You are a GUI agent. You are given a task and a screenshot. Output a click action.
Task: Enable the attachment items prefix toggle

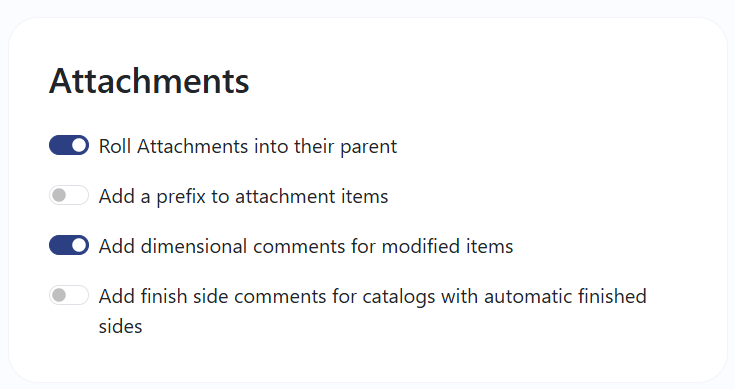coord(69,195)
